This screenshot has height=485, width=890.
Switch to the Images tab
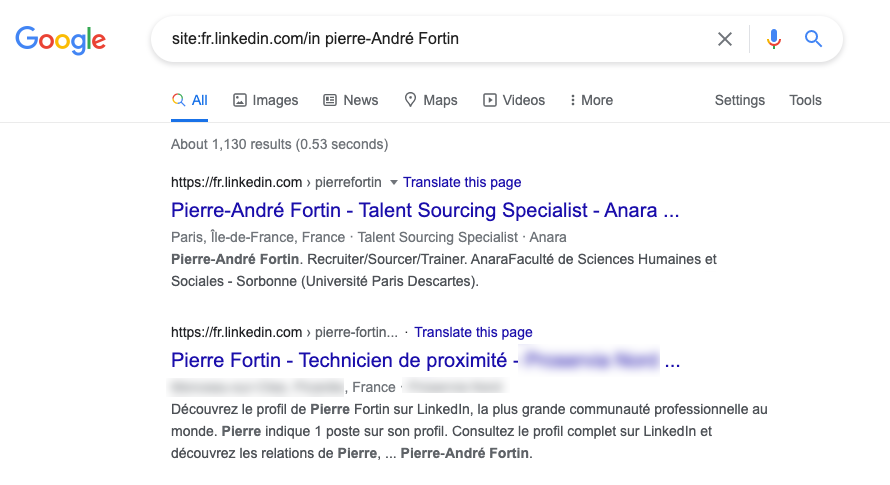pyautogui.click(x=266, y=101)
